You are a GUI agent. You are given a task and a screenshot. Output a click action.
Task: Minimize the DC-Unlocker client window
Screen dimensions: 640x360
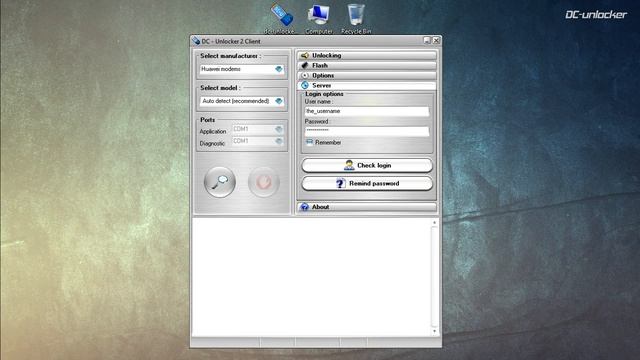click(x=427, y=40)
